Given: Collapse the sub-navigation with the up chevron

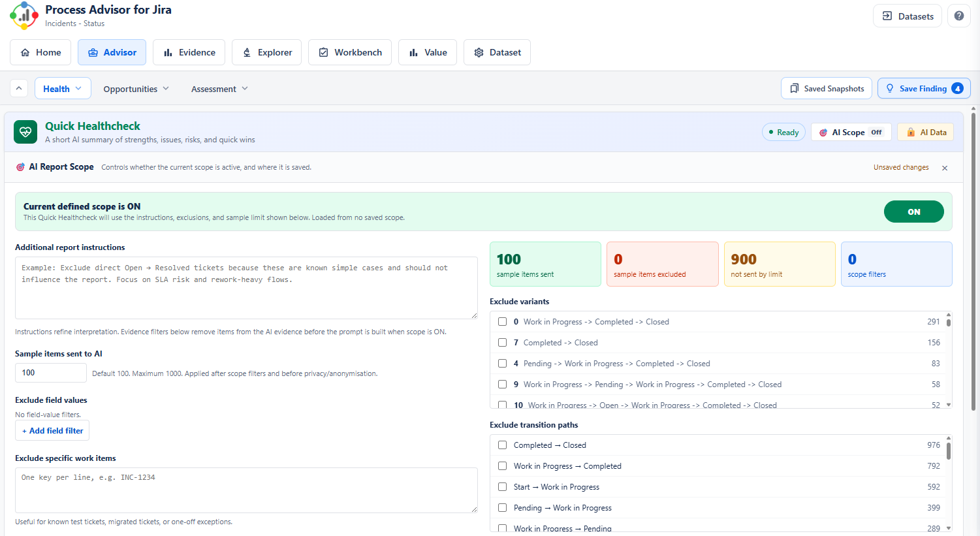Looking at the screenshot, I should click(19, 88).
